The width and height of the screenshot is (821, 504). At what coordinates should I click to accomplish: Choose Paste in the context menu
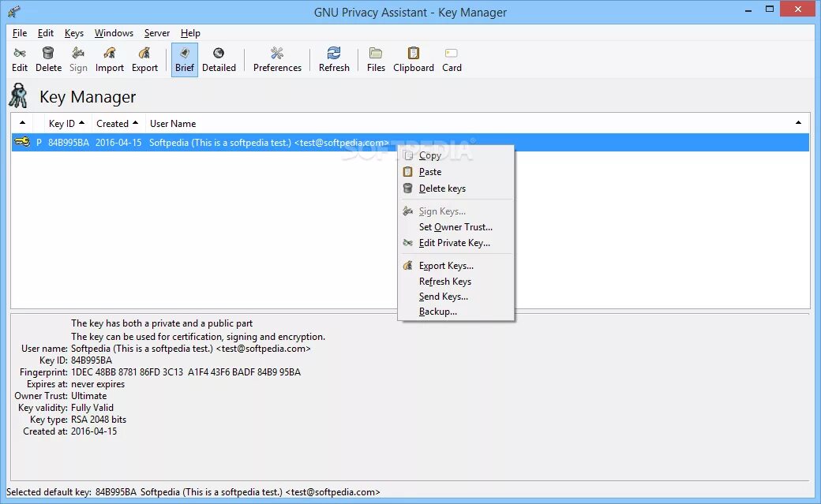tap(455, 172)
